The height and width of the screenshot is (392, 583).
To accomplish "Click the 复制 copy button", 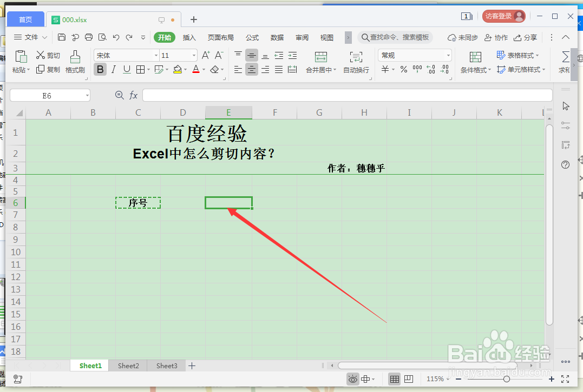I will pos(48,69).
